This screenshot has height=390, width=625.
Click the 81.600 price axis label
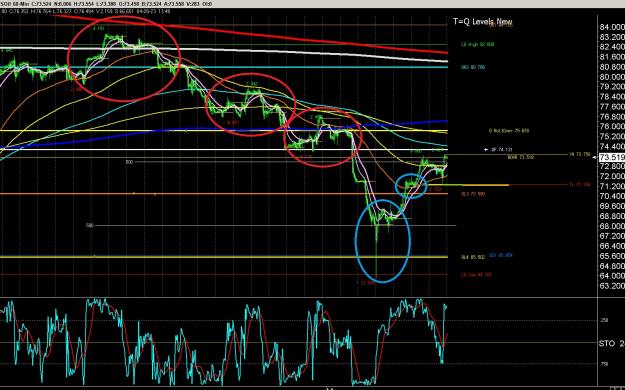pos(612,57)
